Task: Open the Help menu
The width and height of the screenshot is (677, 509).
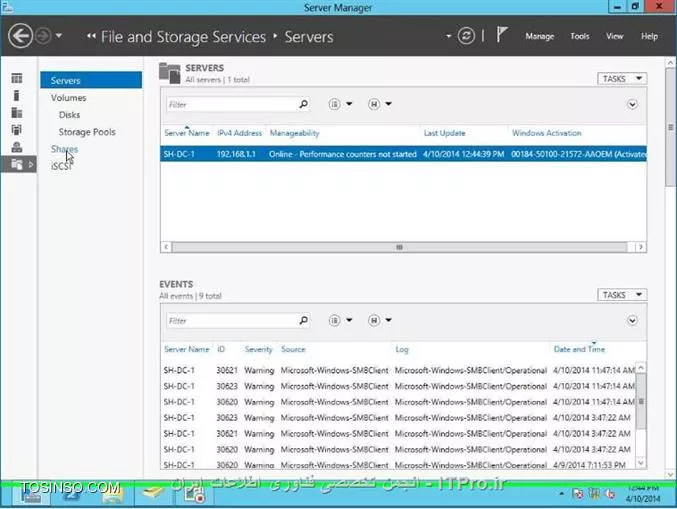Action: point(649,36)
